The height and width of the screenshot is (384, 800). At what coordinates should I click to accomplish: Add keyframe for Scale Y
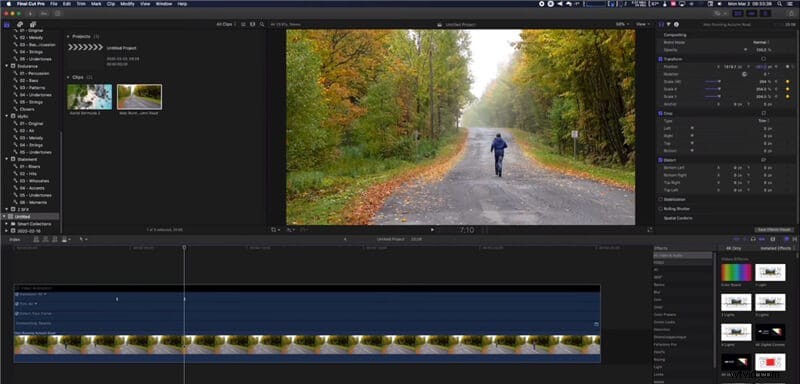click(x=787, y=96)
